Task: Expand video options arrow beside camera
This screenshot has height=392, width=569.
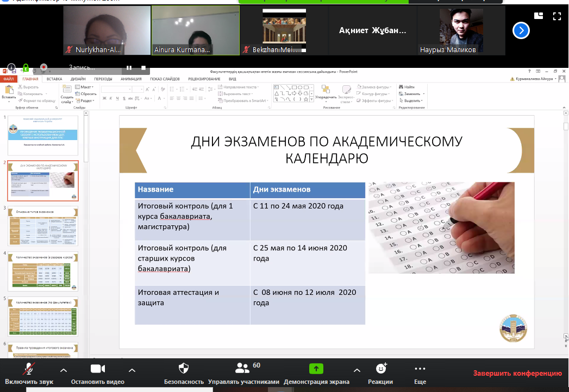Action: click(x=132, y=370)
